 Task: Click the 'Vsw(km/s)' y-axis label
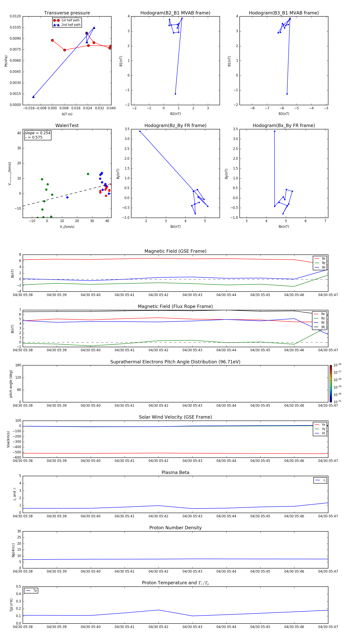click(x=8, y=439)
